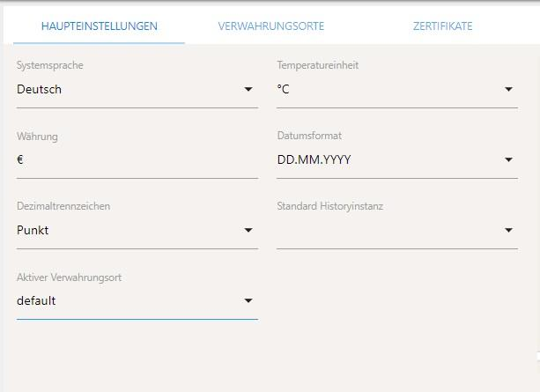Click the °C temperature unit value
This screenshot has height=392, width=540.
[x=284, y=89]
